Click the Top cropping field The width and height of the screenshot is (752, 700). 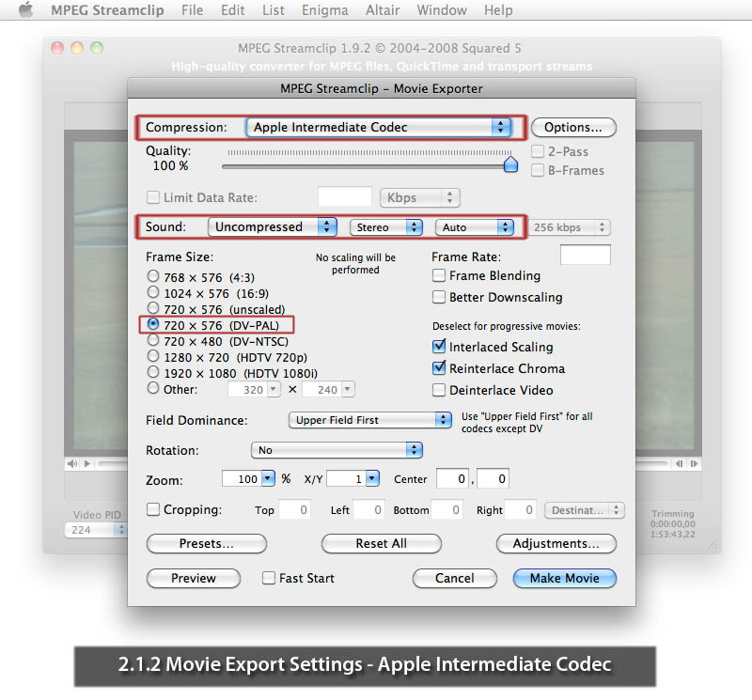(294, 509)
